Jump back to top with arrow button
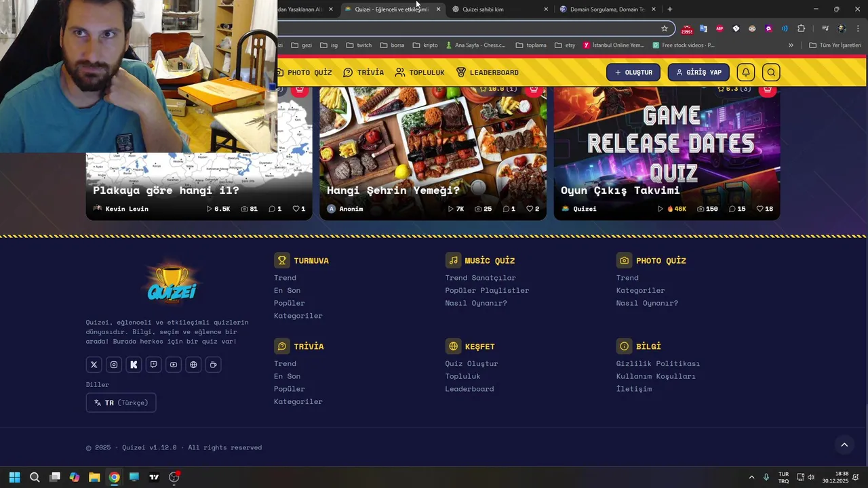Viewport: 868px width, 488px height. click(x=844, y=445)
